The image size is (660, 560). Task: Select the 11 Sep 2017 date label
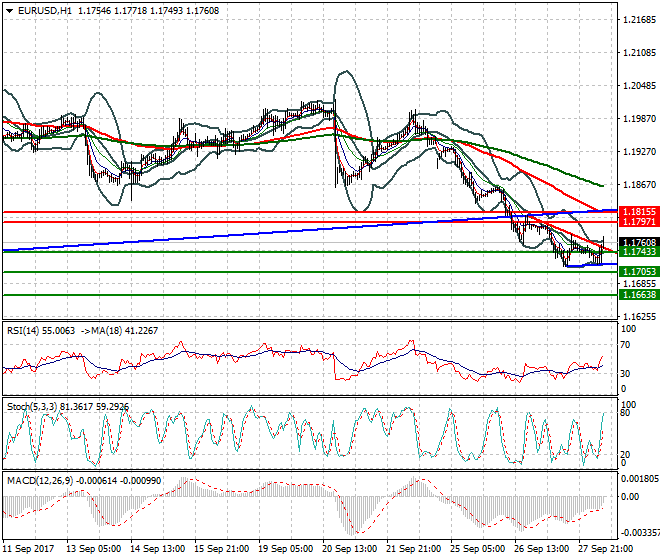coord(28,549)
